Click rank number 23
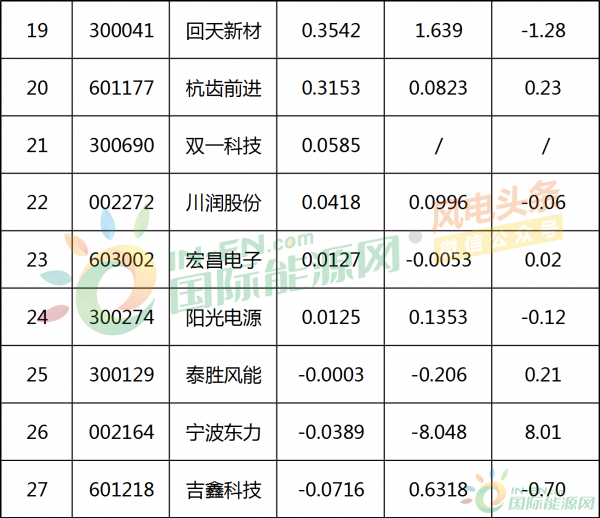 pyautogui.click(x=37, y=260)
